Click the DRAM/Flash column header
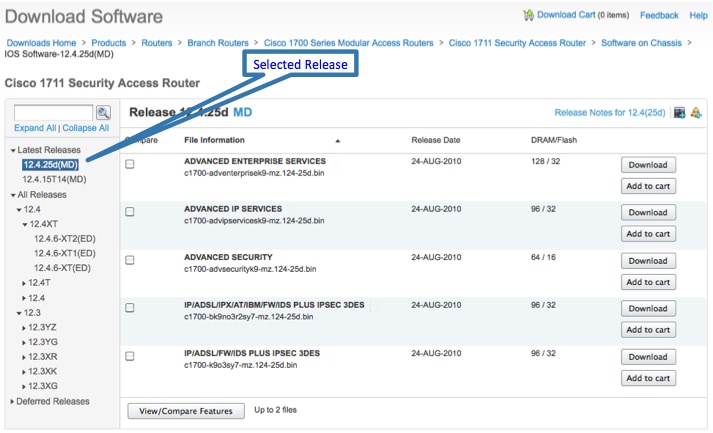This screenshot has width=713, height=433. (554, 140)
